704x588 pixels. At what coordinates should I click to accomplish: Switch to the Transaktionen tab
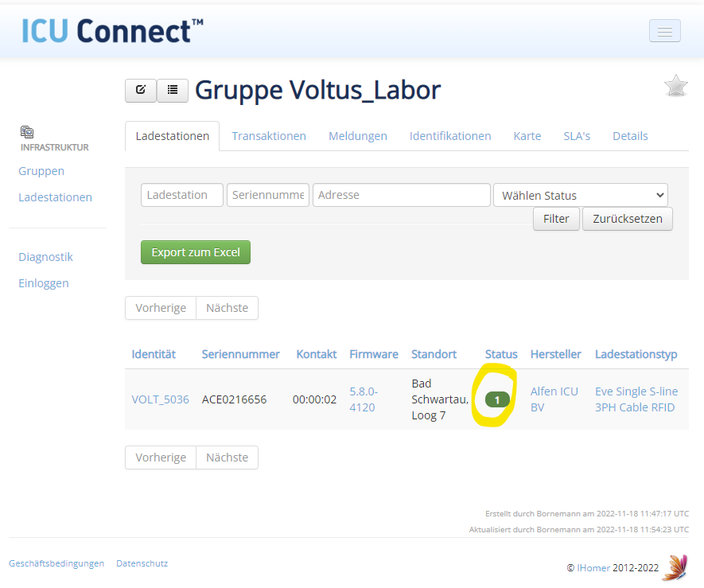point(269,136)
